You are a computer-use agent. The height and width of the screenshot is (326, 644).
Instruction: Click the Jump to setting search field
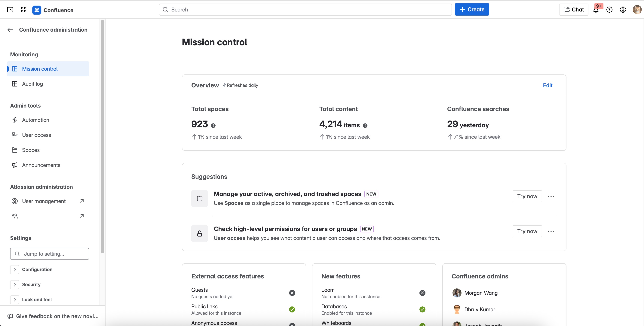click(50, 254)
